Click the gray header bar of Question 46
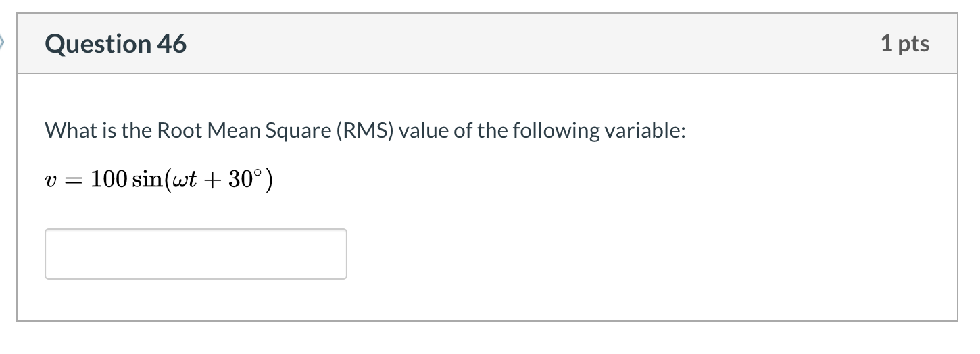This screenshot has height=354, width=980. coord(487,44)
